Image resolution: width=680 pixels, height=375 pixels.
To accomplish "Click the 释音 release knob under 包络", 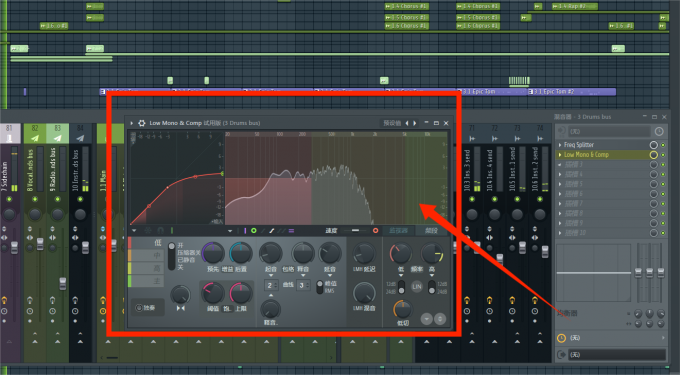I will click(x=303, y=253).
